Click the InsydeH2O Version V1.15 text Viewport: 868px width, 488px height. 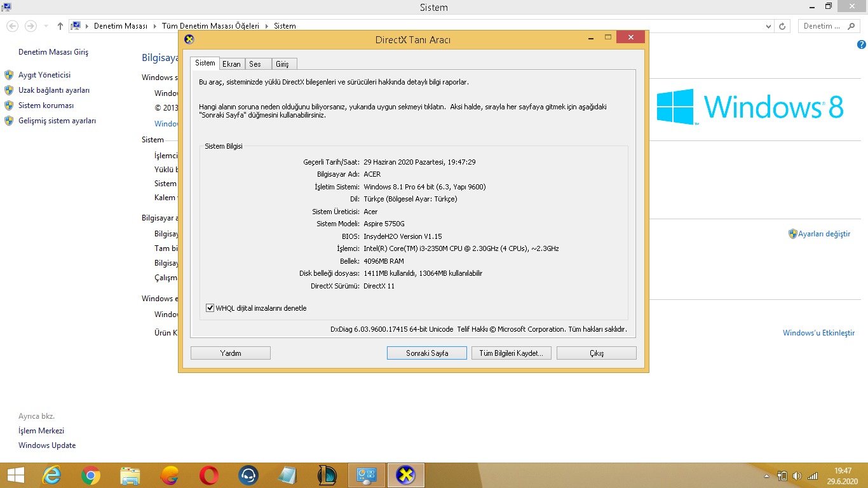[403, 236]
